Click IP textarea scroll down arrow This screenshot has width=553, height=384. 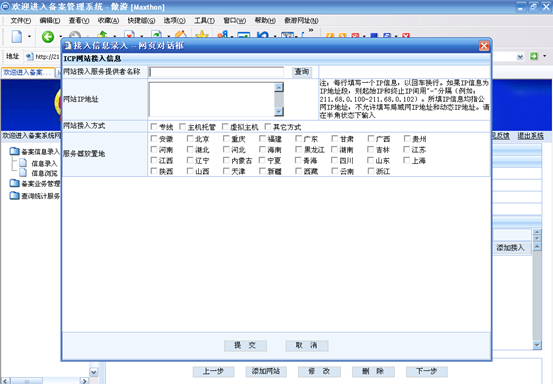pos(279,111)
